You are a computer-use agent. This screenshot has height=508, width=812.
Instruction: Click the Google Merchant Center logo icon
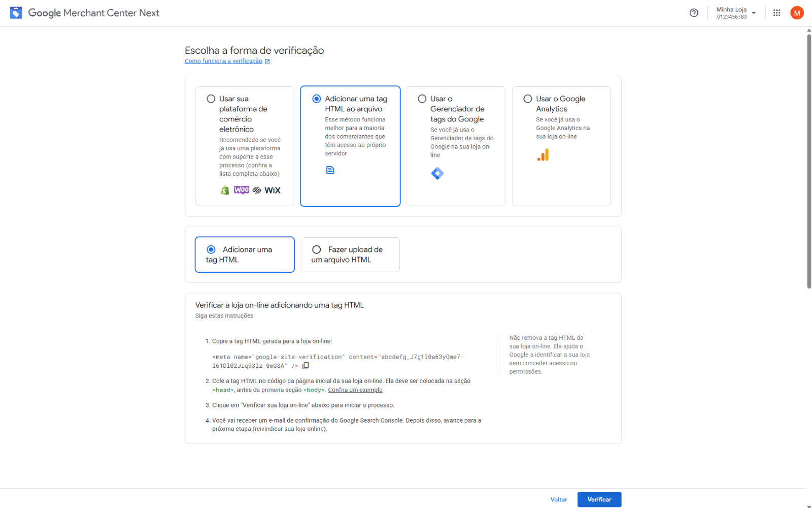click(x=16, y=13)
